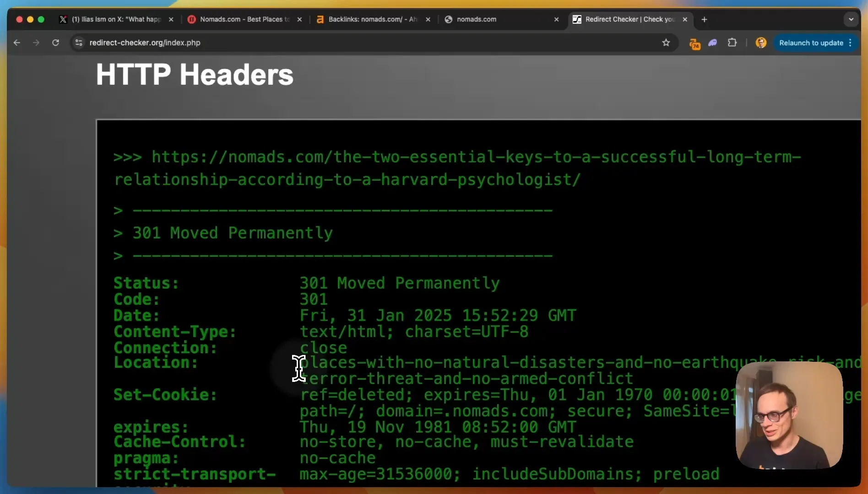Close the Redirect Checker tab
This screenshot has width=868, height=494.
pos(685,19)
